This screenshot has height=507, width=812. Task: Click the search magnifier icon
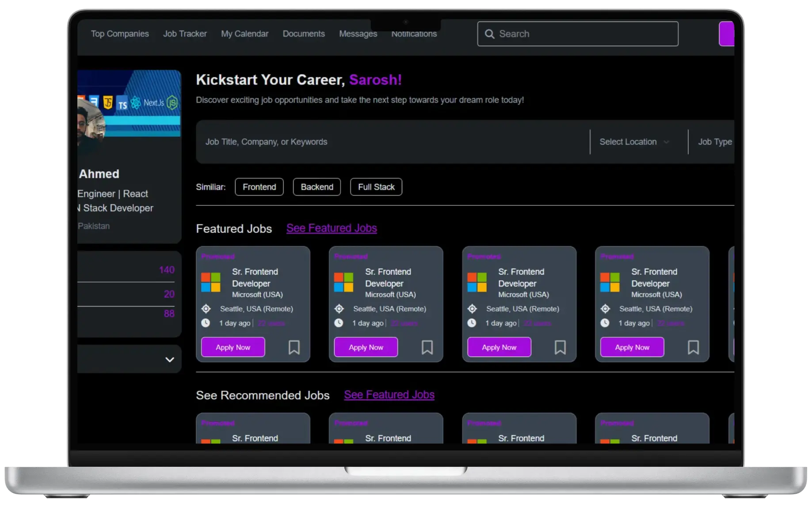pyautogui.click(x=490, y=34)
